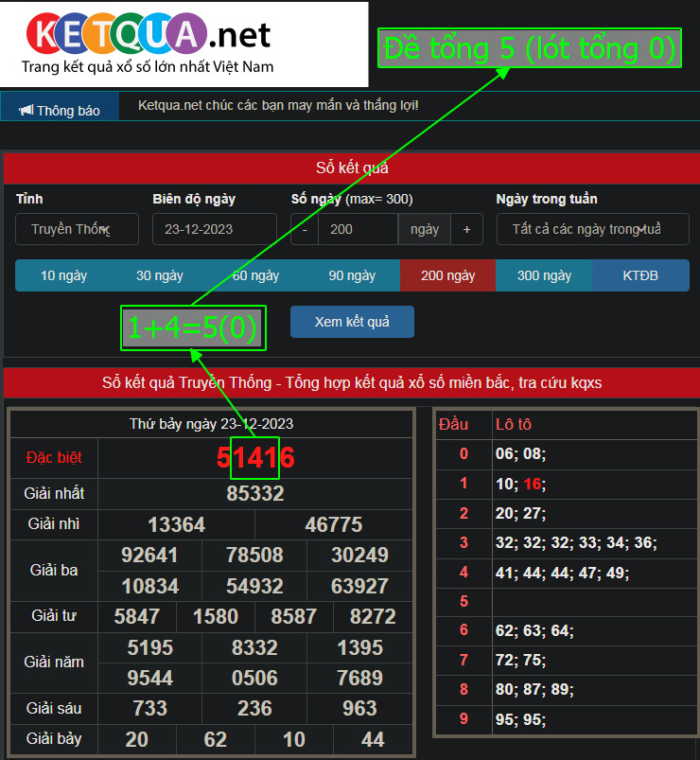Click Giải năm number 1395
This screenshot has height=760, width=700.
coord(359,647)
